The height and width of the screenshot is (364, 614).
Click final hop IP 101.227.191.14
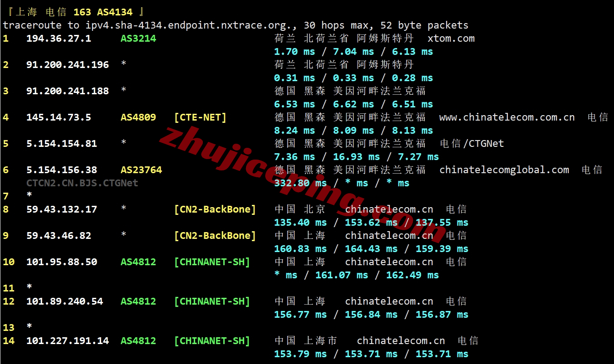point(68,341)
